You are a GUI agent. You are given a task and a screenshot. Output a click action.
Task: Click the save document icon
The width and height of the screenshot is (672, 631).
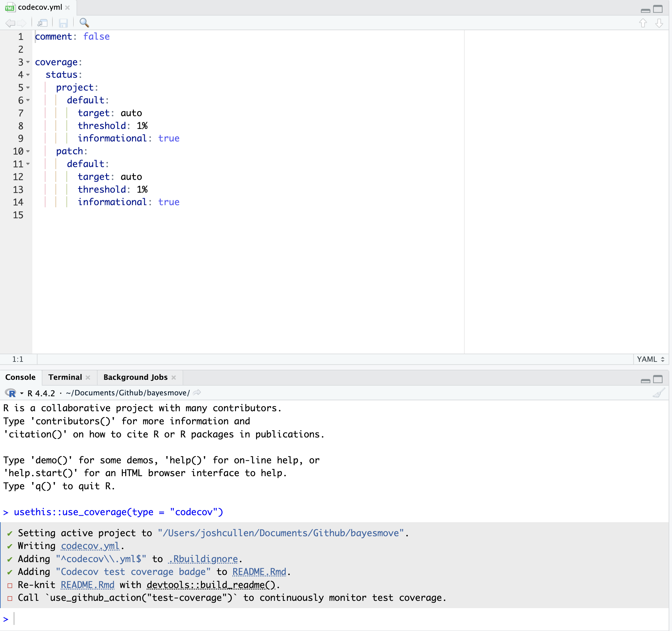click(x=63, y=23)
